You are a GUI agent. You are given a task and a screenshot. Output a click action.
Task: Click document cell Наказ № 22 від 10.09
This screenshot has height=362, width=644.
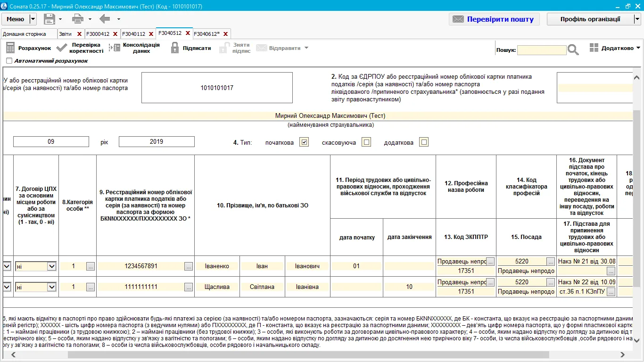pyautogui.click(x=586, y=282)
